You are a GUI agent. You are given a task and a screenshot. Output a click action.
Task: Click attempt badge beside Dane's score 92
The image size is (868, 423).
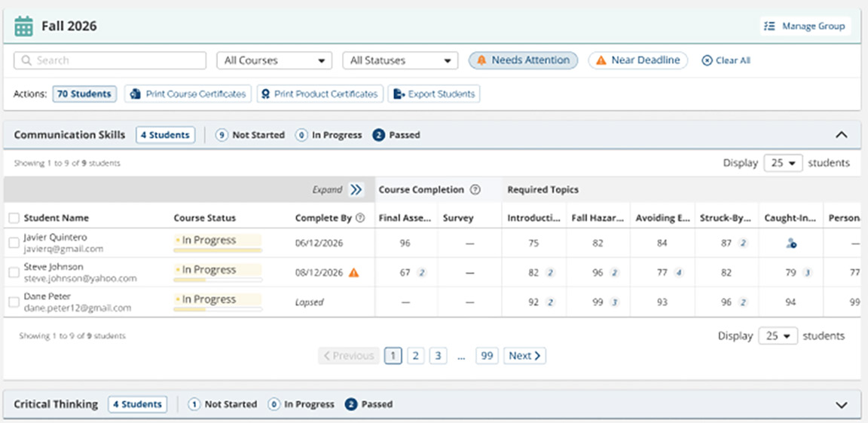pyautogui.click(x=550, y=302)
